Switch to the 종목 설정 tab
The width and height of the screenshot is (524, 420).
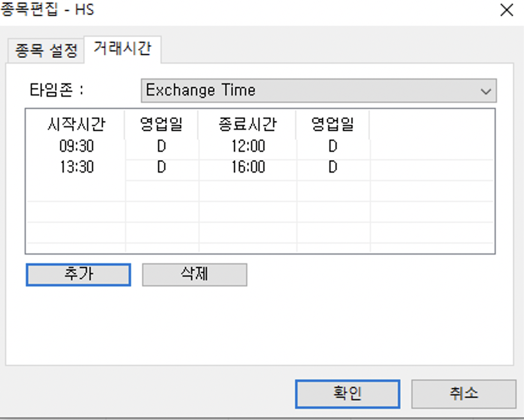[46, 50]
